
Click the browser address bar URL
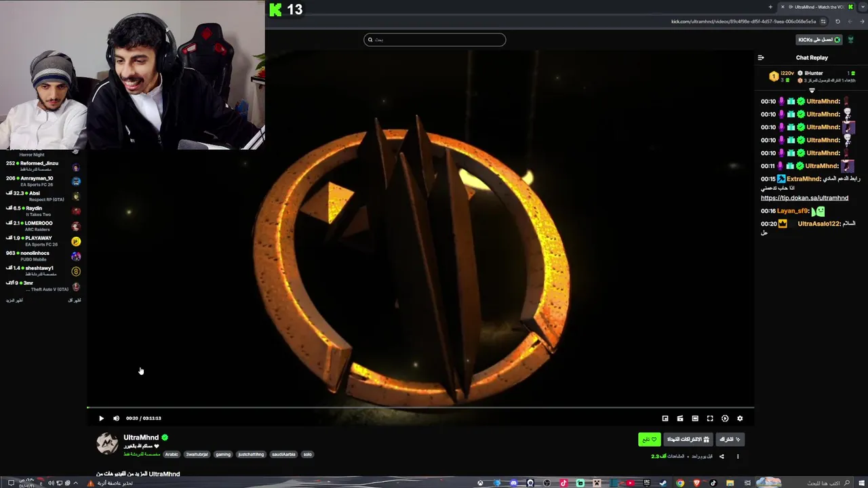click(743, 22)
